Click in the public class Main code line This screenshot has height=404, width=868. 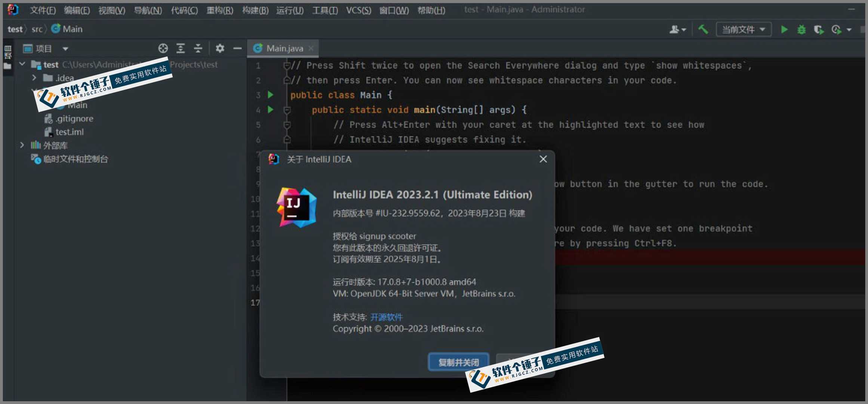[341, 95]
